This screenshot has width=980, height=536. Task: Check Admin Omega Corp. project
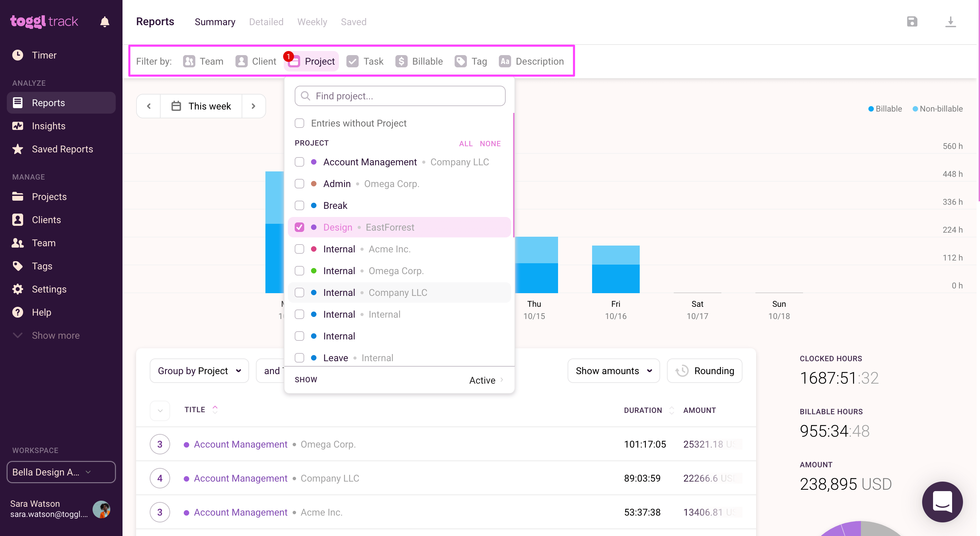[299, 184]
